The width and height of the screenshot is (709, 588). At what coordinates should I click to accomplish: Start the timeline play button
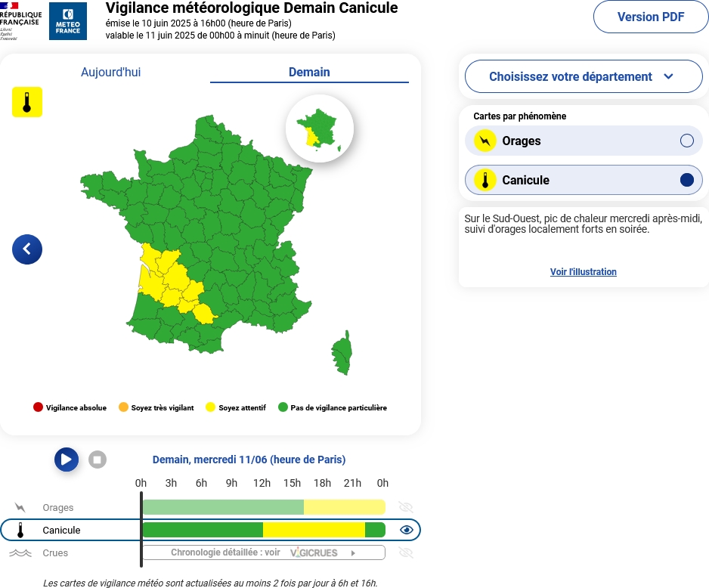tap(67, 460)
